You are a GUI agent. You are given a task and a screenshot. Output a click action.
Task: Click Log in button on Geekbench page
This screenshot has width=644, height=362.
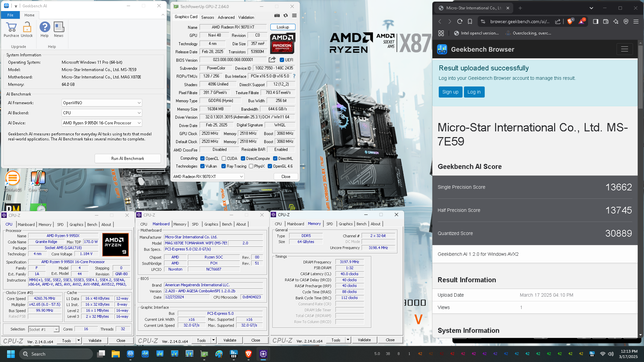click(x=474, y=92)
